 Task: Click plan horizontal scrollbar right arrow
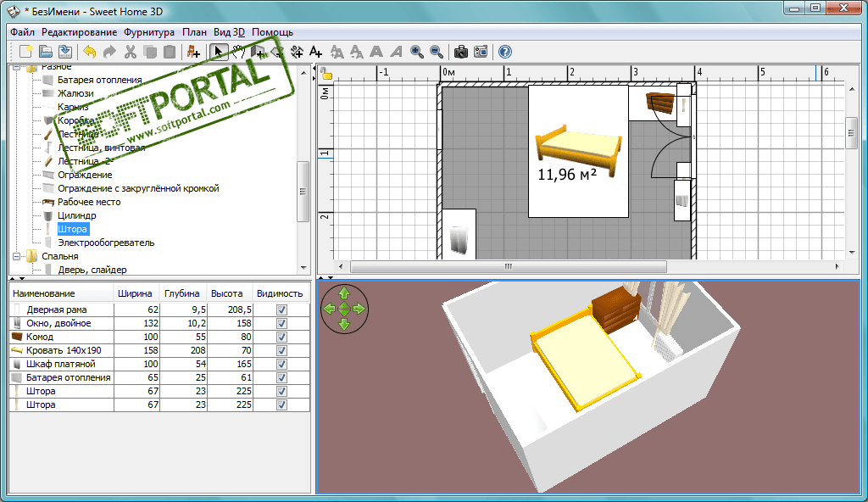pyautogui.click(x=837, y=266)
